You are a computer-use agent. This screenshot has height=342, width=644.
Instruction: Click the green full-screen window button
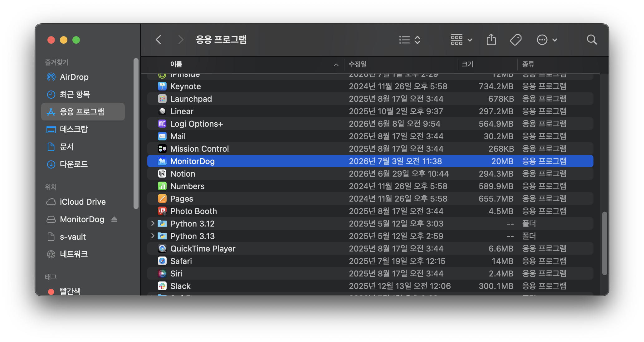[76, 40]
